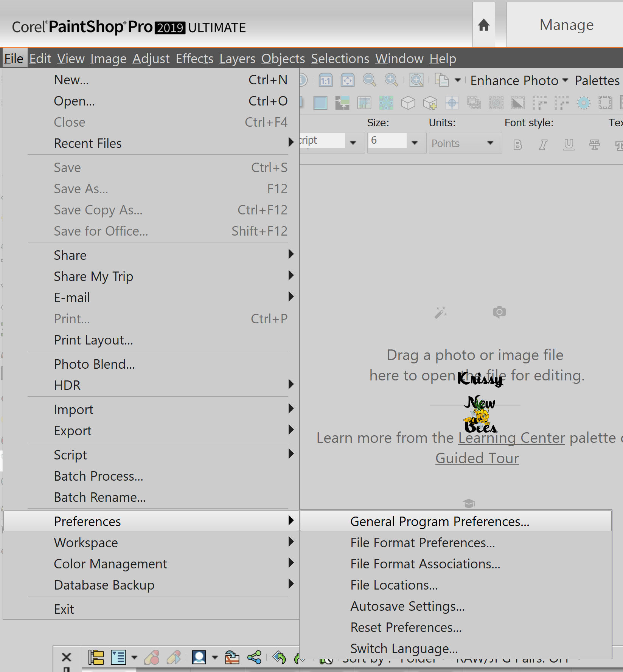Click the person portrait Find People icon

coord(199,657)
